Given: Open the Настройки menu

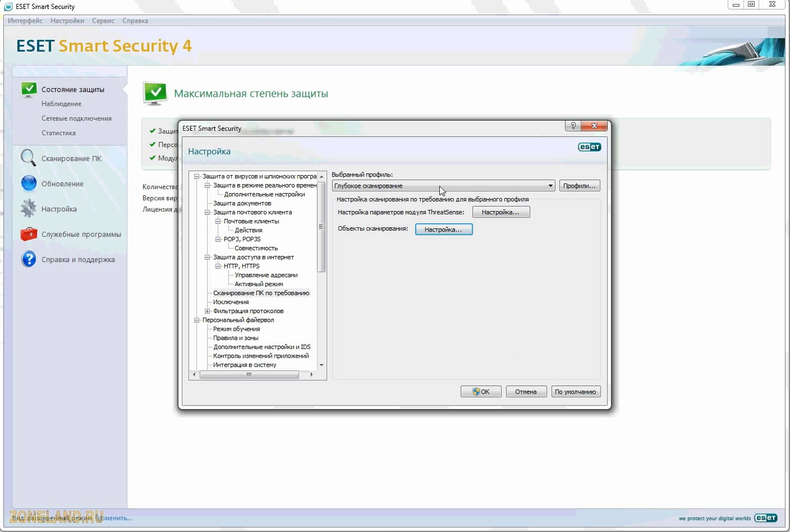Looking at the screenshot, I should [67, 21].
